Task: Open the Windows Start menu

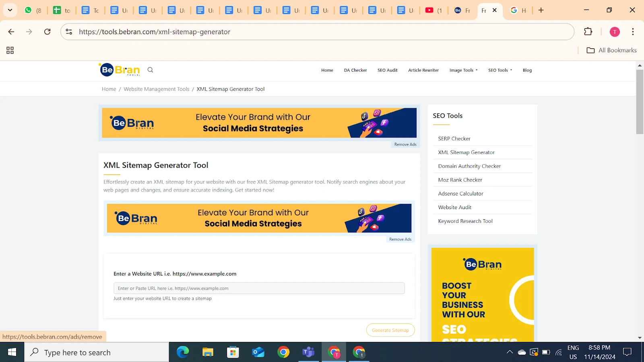Action: coord(12,352)
